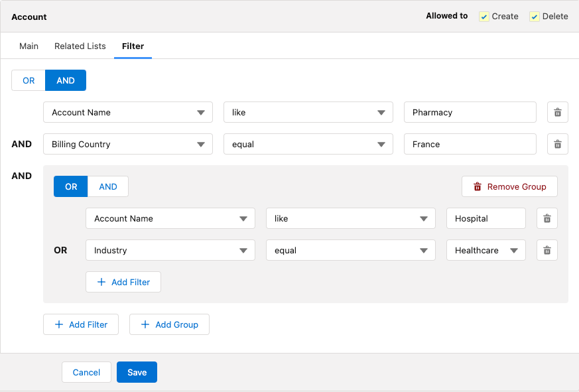The width and height of the screenshot is (579, 392).
Task: Uncheck the Delete permission checkbox
Action: 533,16
